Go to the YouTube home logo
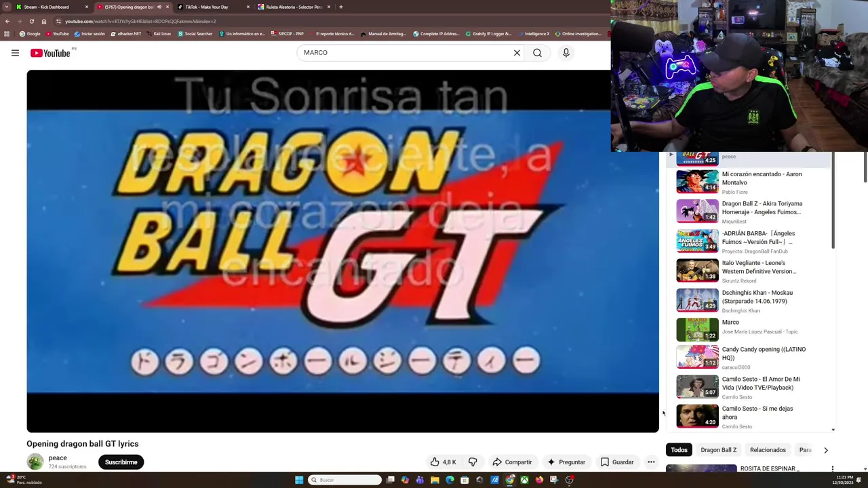Image resolution: width=868 pixels, height=488 pixels. (50, 53)
